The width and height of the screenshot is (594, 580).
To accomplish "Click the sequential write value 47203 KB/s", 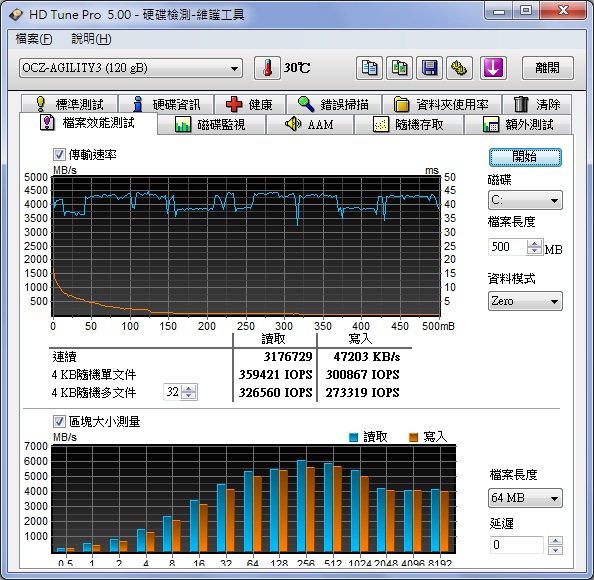I will pyautogui.click(x=366, y=356).
